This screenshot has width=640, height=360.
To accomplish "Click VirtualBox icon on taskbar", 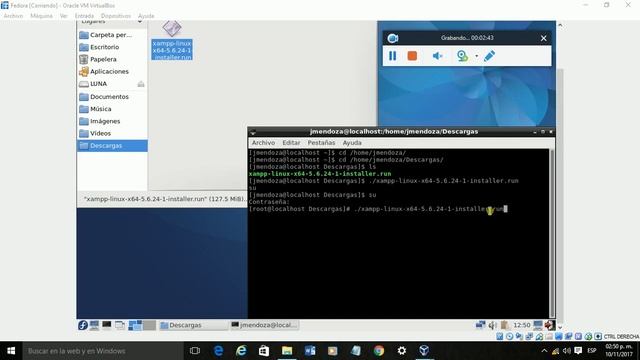I will pyautogui.click(x=424, y=351).
